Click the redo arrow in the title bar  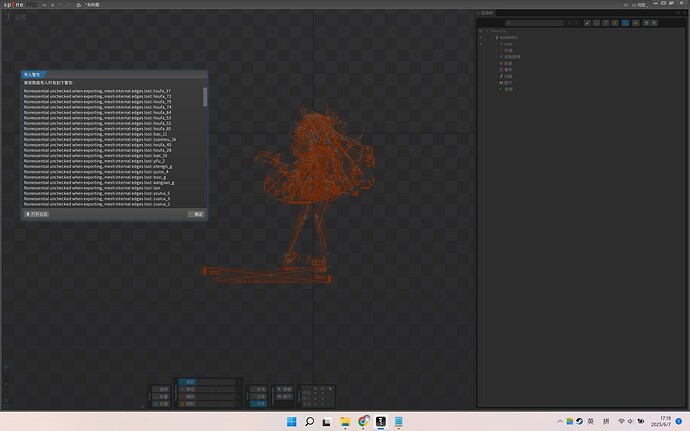(x=69, y=5)
